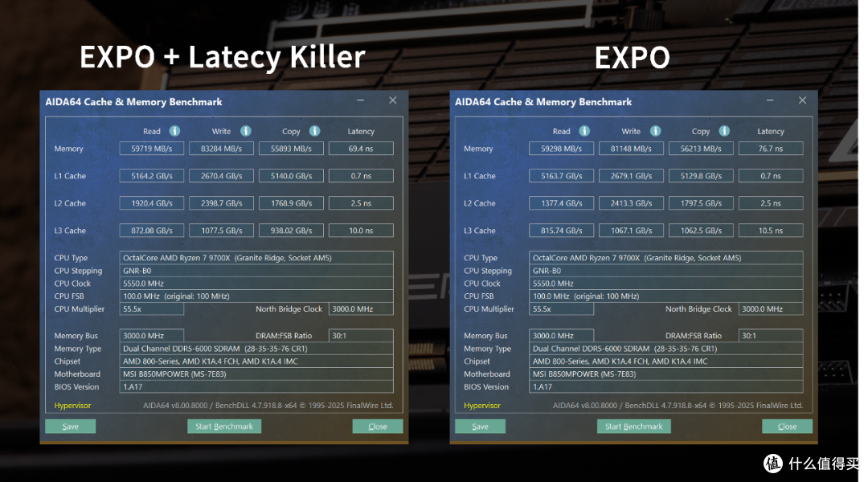The image size is (868, 482).
Task: Select Memory Latency value 69.4 ns
Action: point(361,149)
